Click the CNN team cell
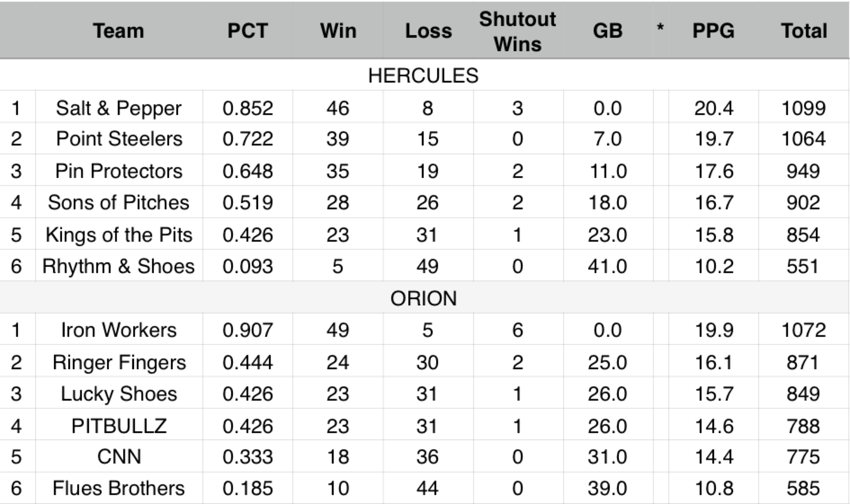The width and height of the screenshot is (850, 504). click(119, 456)
